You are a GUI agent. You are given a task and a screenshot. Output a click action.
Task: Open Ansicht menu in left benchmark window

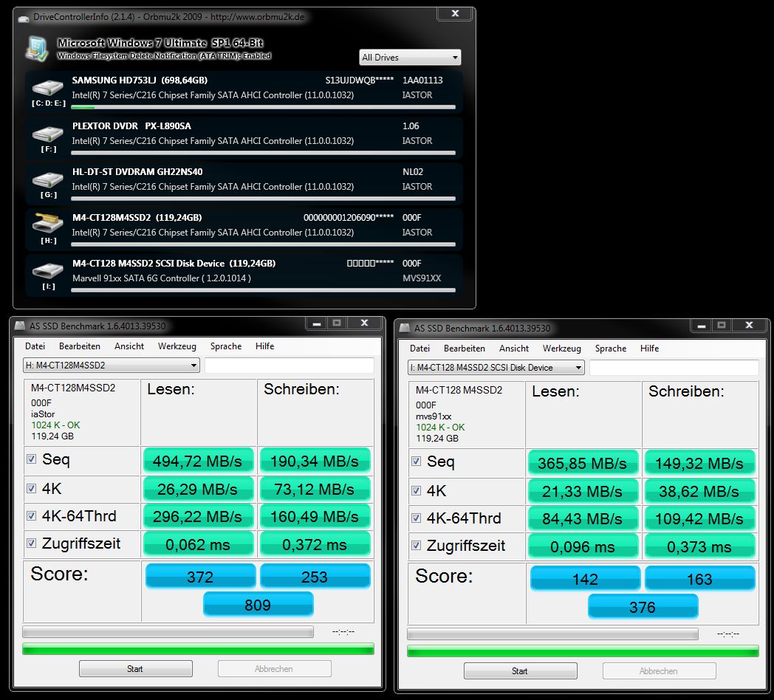tap(129, 346)
